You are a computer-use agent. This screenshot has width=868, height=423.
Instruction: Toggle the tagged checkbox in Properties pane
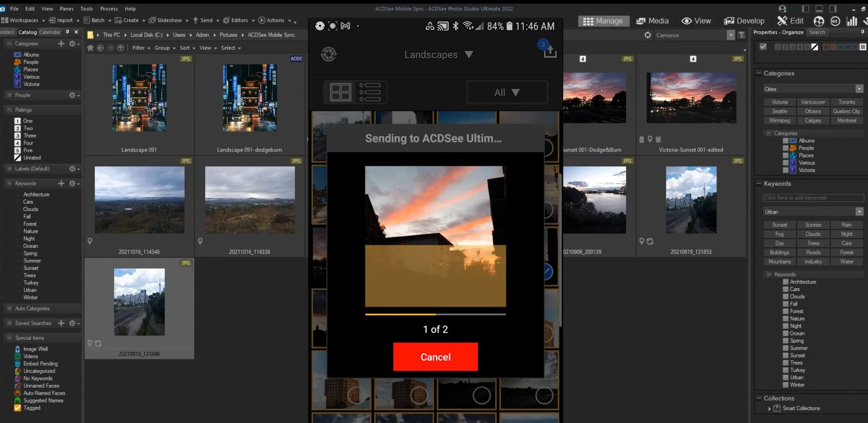763,47
